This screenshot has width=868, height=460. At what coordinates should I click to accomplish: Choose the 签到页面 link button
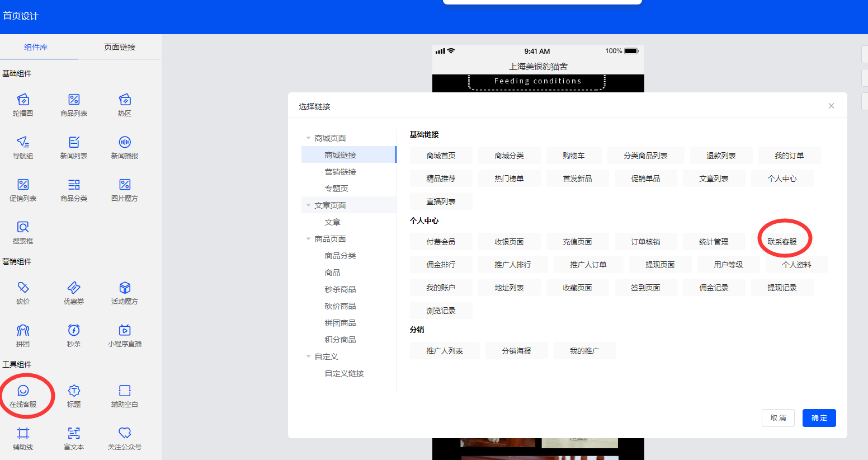tap(645, 288)
